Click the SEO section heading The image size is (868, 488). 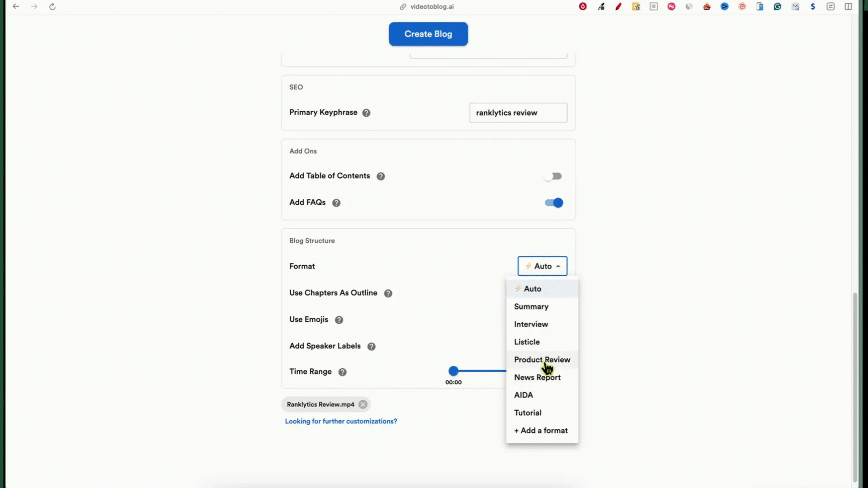tap(296, 87)
